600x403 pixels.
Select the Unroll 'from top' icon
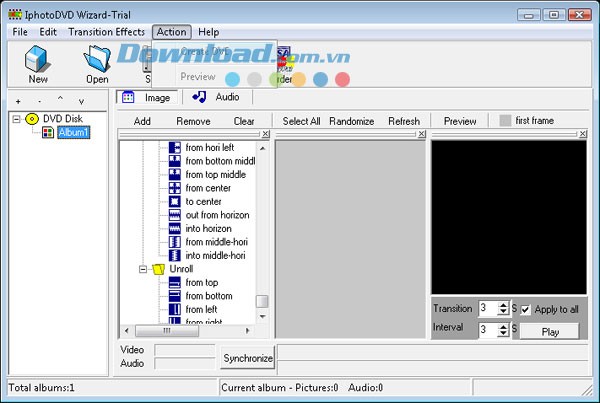click(175, 283)
